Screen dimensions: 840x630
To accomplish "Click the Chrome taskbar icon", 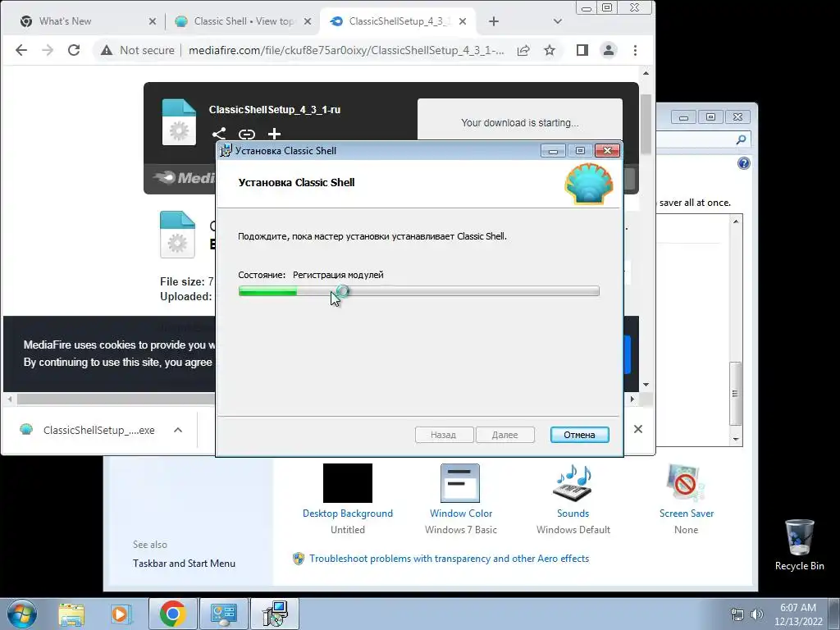I will [172, 614].
